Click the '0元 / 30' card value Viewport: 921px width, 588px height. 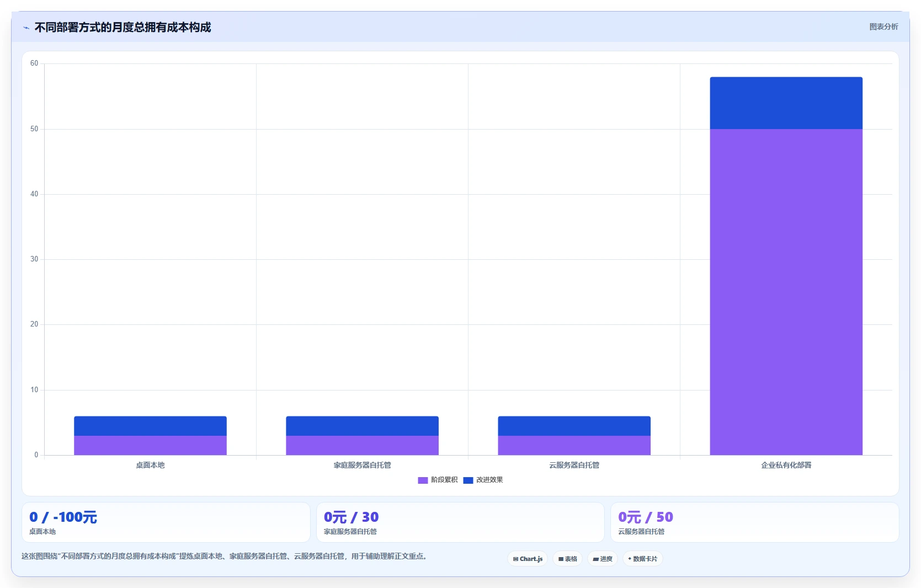coord(351,517)
